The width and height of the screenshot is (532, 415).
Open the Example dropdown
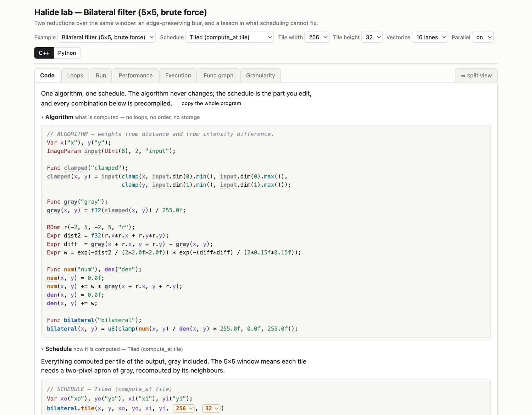[106, 37]
